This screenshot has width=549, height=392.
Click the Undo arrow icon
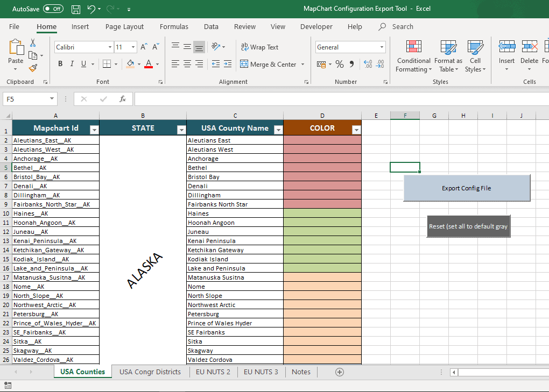point(91,9)
